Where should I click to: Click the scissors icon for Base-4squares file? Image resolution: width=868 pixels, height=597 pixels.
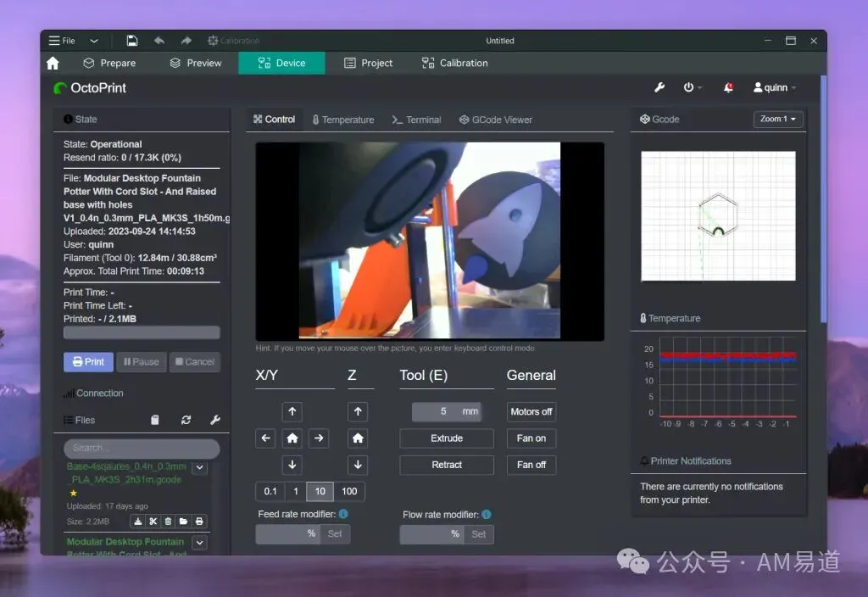click(x=153, y=522)
